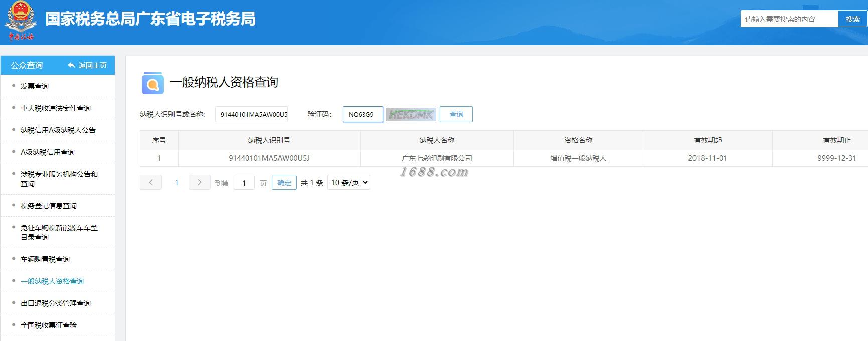868x341 pixels.
Task: Click the 增值税一般纳税人 cell
Action: pos(578,158)
